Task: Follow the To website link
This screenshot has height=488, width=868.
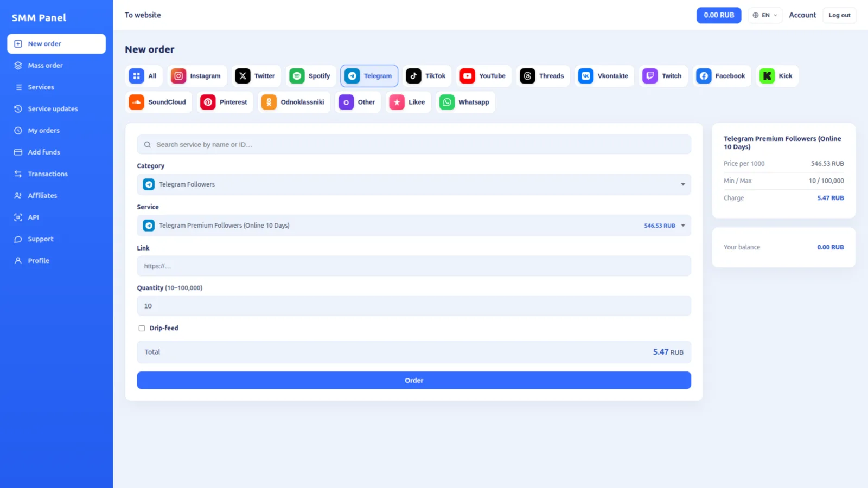Action: pyautogui.click(x=143, y=15)
